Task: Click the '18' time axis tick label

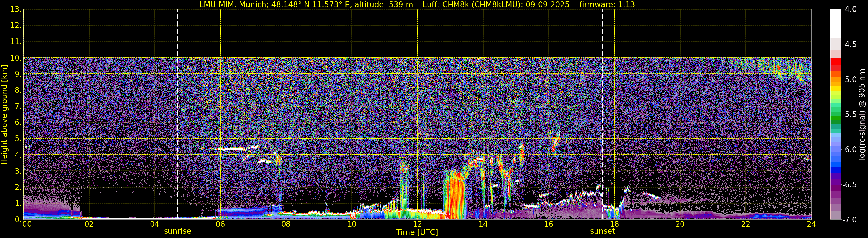Action: (x=615, y=224)
